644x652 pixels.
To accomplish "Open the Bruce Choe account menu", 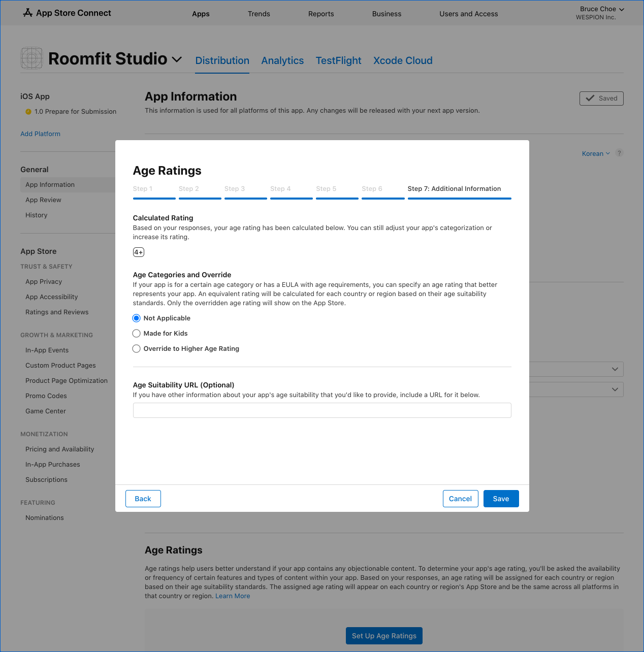I will pyautogui.click(x=601, y=9).
